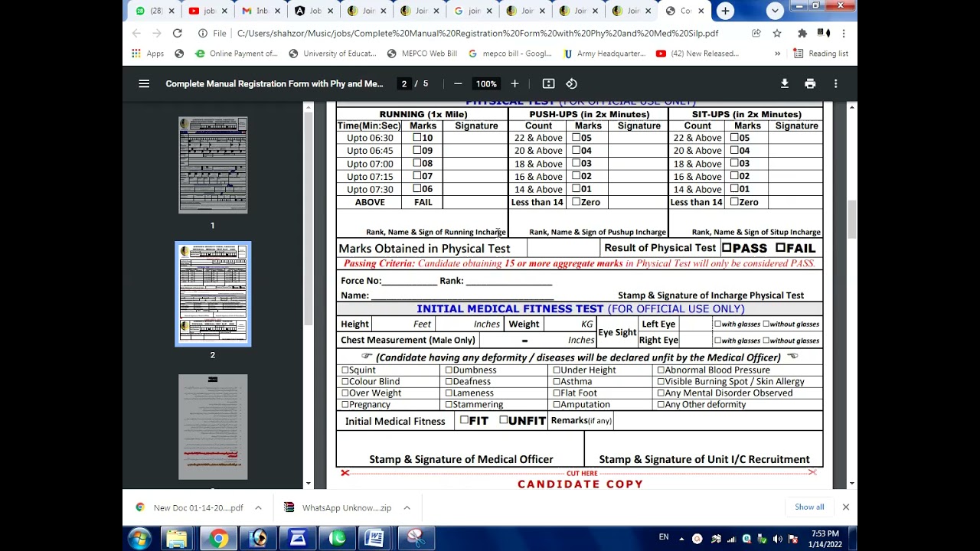Reload the current page
The image size is (980, 551).
coord(177,33)
